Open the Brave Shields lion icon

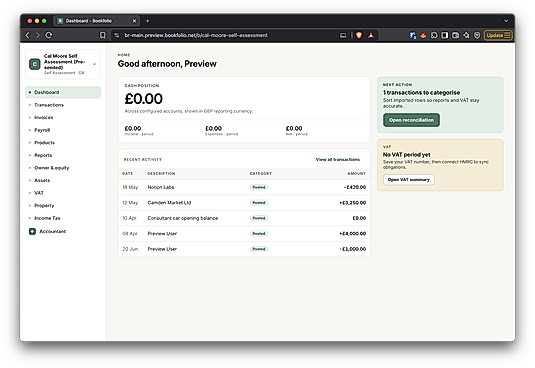click(x=359, y=35)
